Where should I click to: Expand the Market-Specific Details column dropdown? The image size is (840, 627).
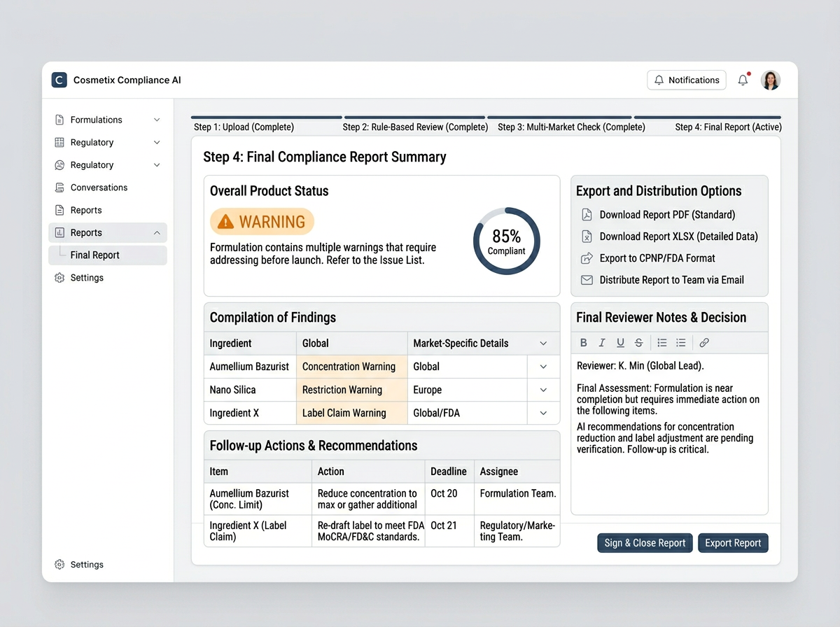pos(543,343)
